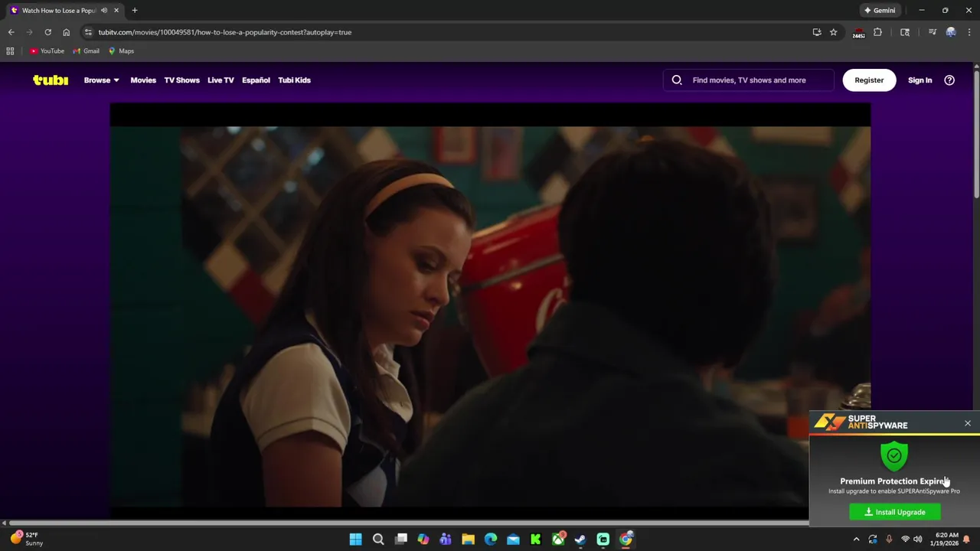Close the SUPERAntiSpyware popup
Viewport: 980px width, 551px height.
[968, 423]
